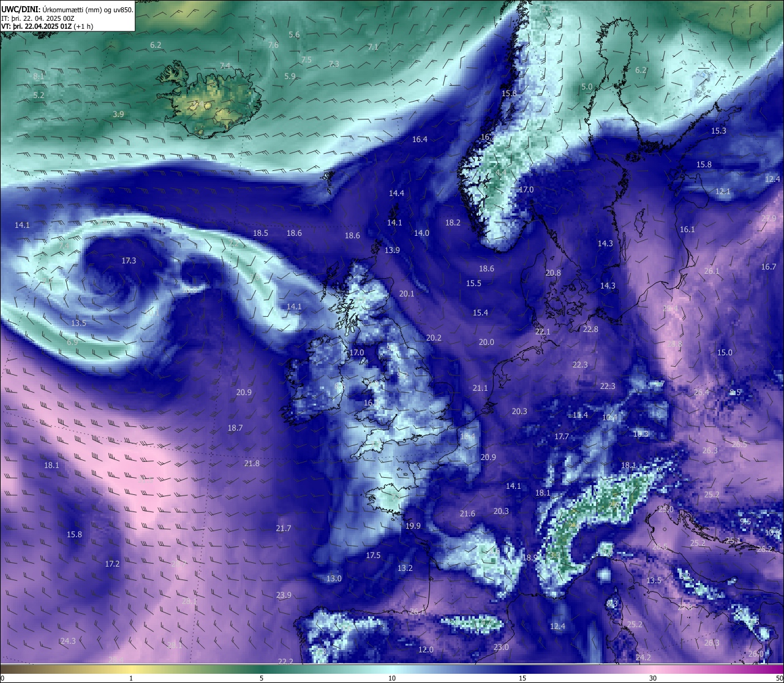The width and height of the screenshot is (784, 683).
Task: Click the 18.2 value on the map
Action: pos(453,223)
